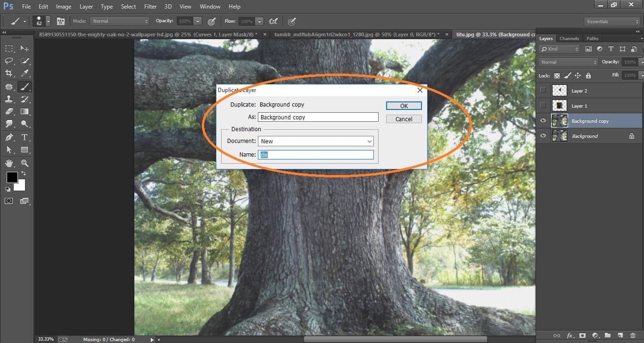The image size is (644, 343).
Task: Select the Gradient tool
Action: tap(25, 112)
